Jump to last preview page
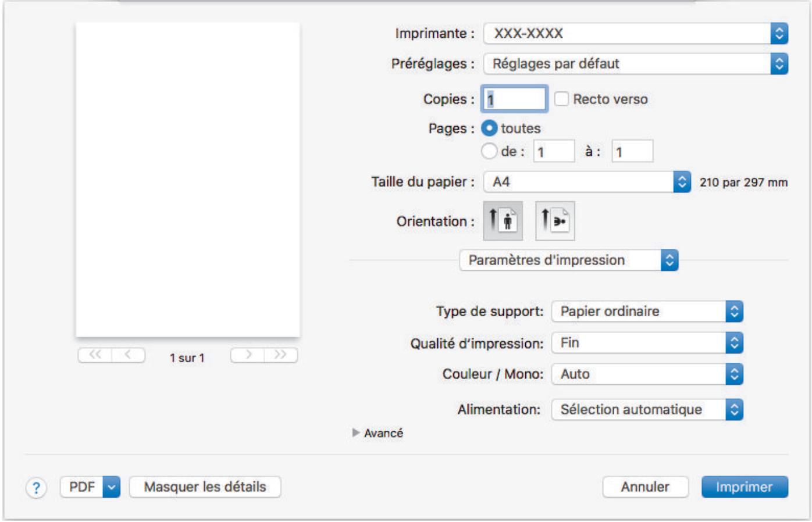This screenshot has width=812, height=522. click(x=281, y=355)
